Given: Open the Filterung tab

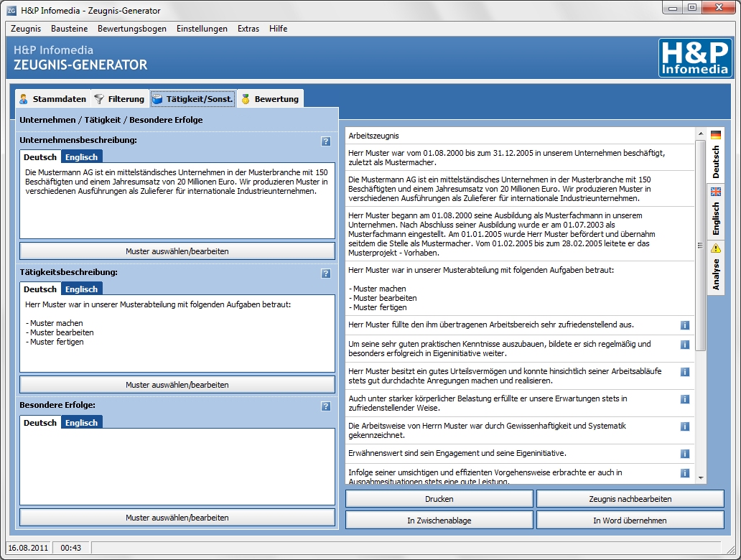Looking at the screenshot, I should [x=119, y=99].
